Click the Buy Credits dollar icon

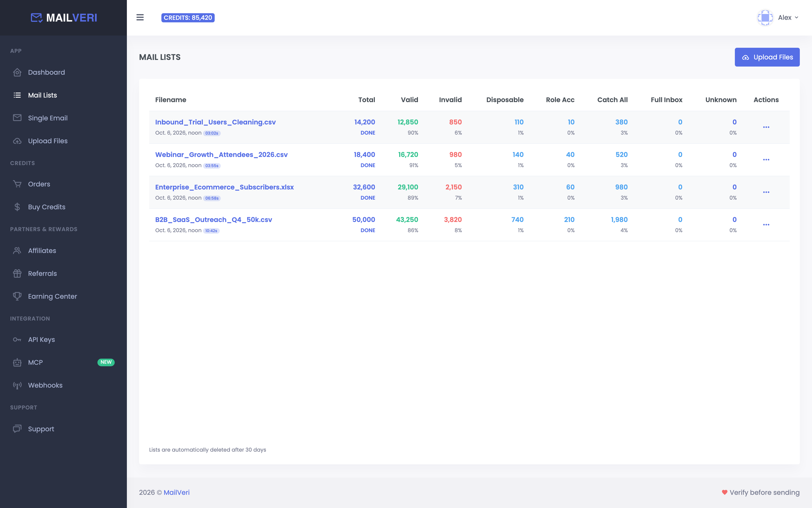click(17, 207)
